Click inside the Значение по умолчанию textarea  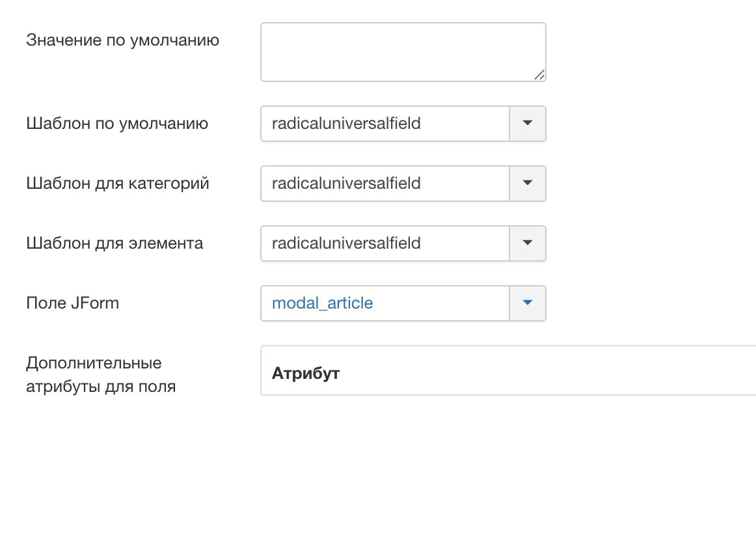403,52
